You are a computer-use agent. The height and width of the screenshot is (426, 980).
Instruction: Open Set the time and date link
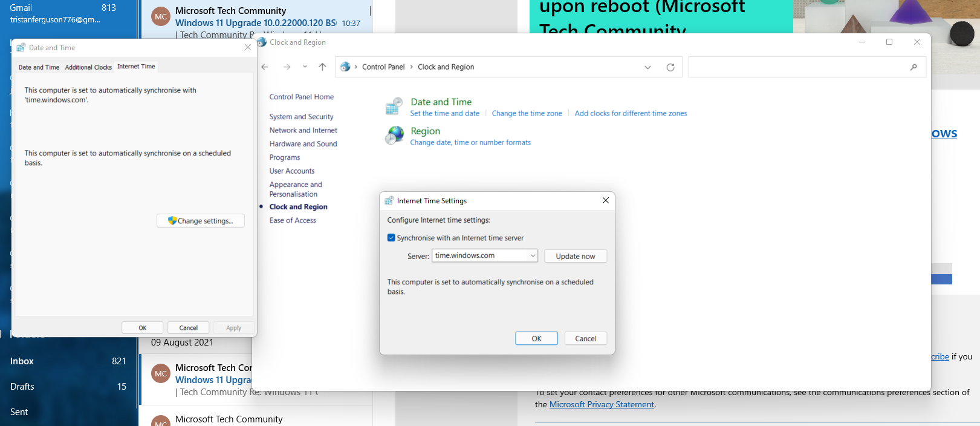[x=445, y=114]
